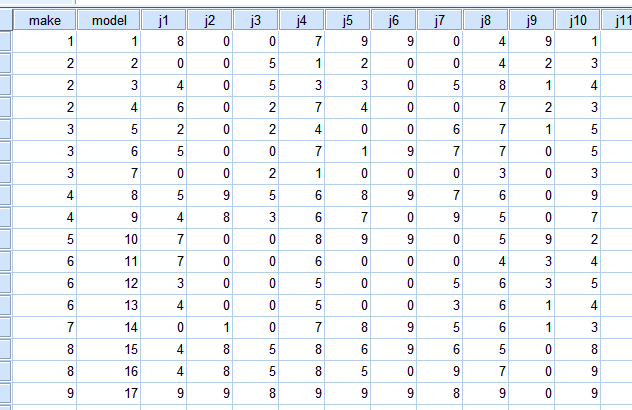The width and height of the screenshot is (632, 410).
Task: Click the j2 cell for model 14
Action: pos(210,327)
